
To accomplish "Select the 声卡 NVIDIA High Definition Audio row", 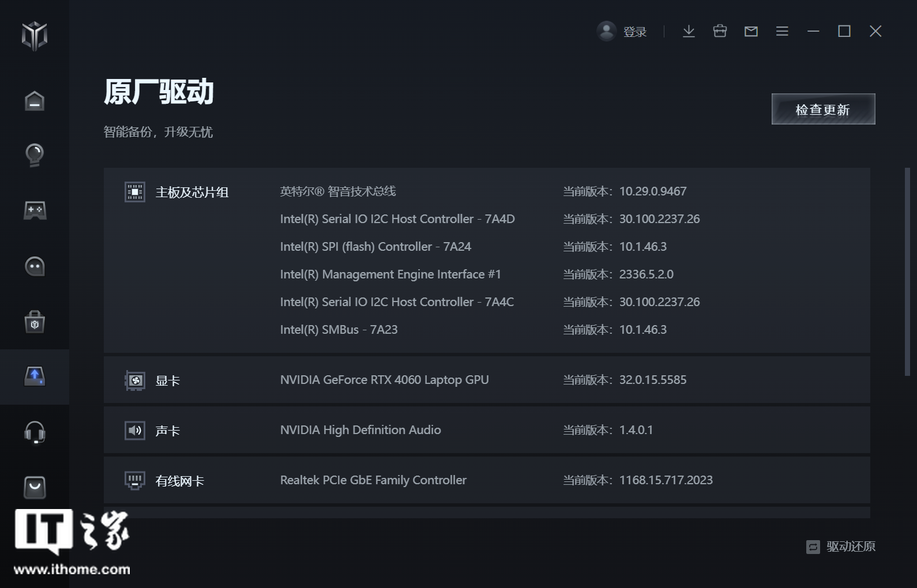I will click(x=486, y=430).
